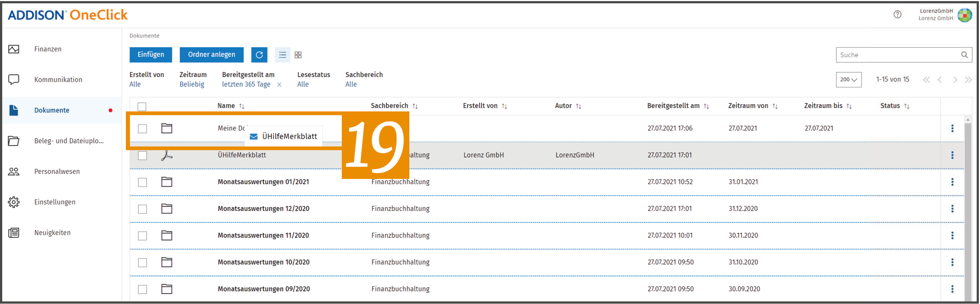Jump to the last page arrow
Image resolution: width=980 pixels, height=304 pixels.
[968, 80]
